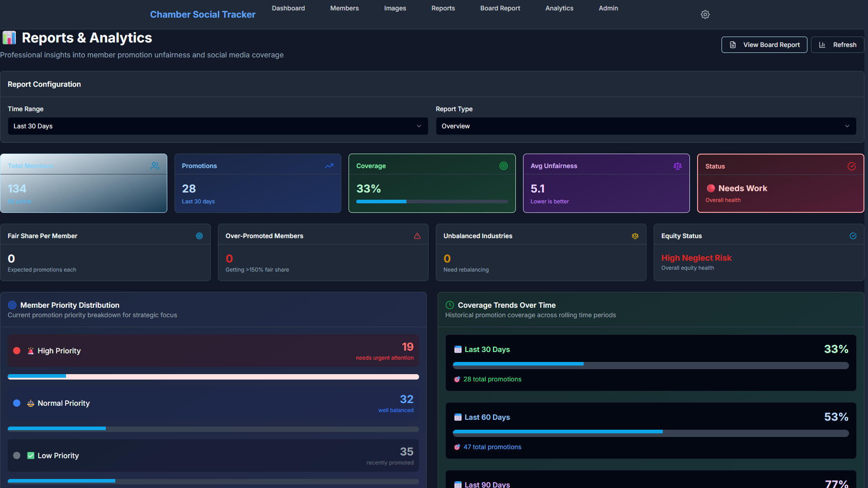Click the check-circle icon on Status card
Screen dimensions: 868x488
851,166
